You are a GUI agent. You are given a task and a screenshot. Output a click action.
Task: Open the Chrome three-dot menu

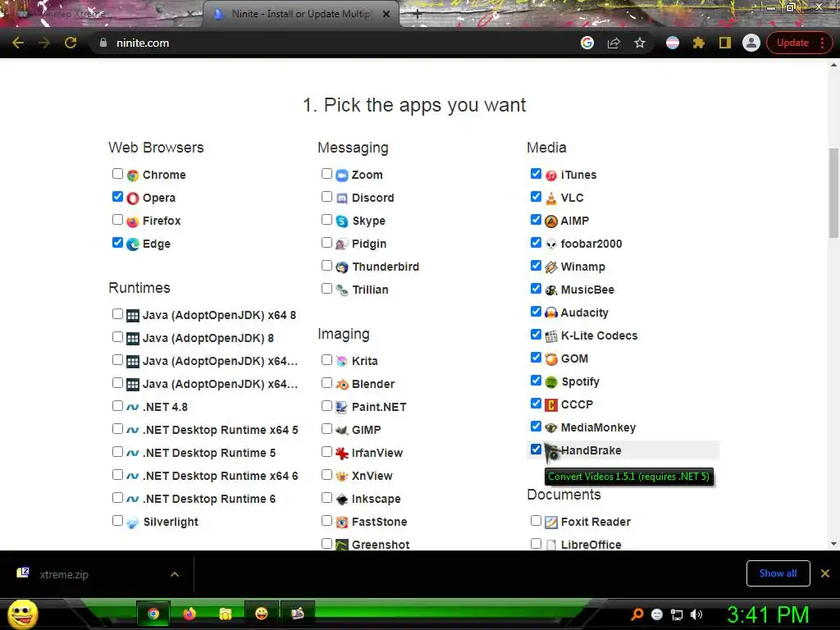tap(822, 43)
